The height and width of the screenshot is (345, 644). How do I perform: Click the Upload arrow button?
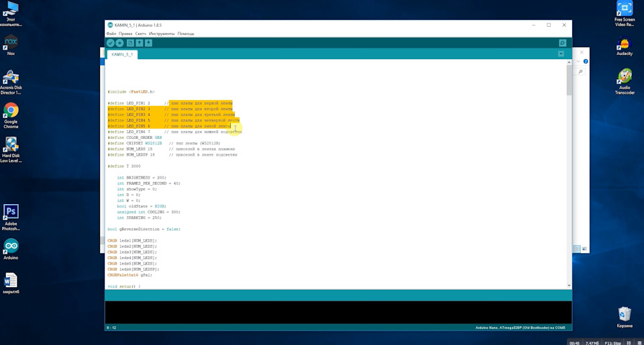click(119, 43)
